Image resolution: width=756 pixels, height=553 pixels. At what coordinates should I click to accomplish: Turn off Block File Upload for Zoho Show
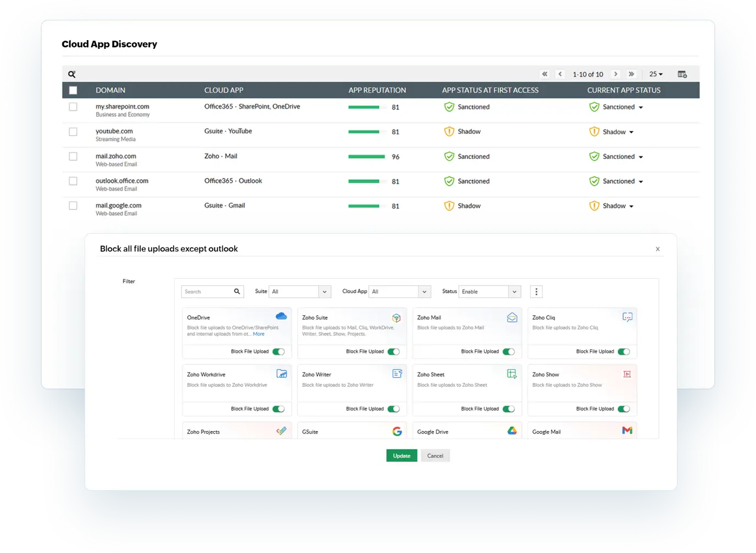[x=624, y=409]
